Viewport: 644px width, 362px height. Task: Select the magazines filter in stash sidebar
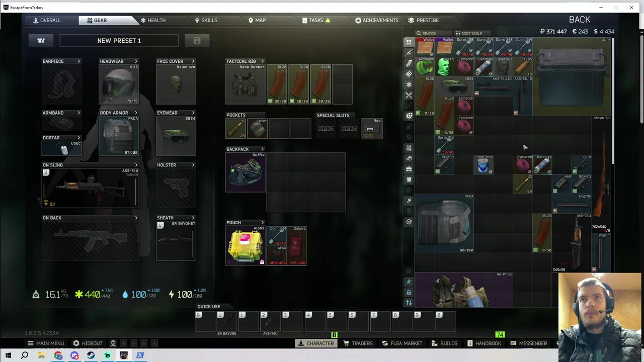pyautogui.click(x=409, y=63)
